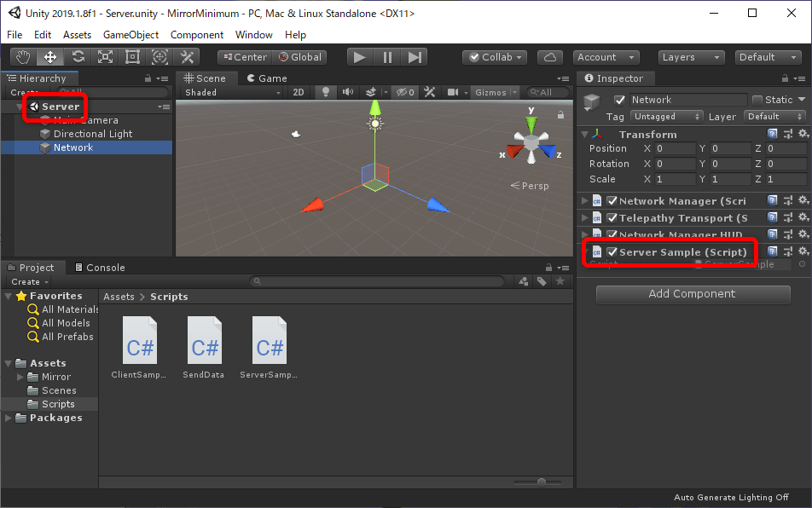
Task: Search project by label icon
Action: (542, 281)
